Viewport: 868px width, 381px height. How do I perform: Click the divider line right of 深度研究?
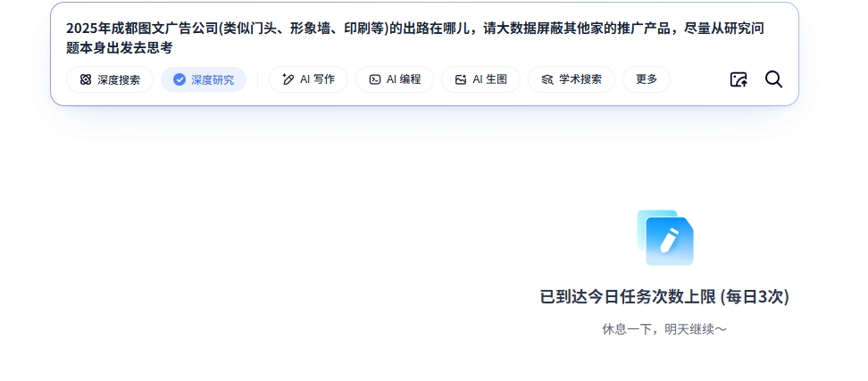[x=258, y=79]
